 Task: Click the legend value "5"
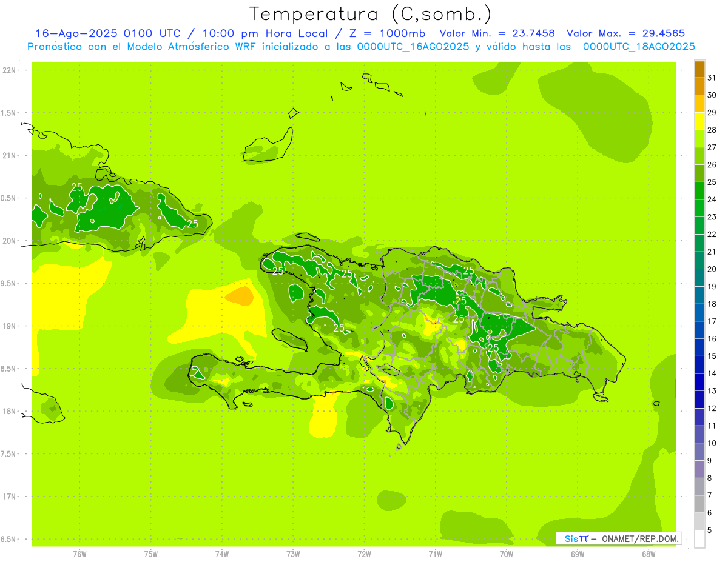710,530
